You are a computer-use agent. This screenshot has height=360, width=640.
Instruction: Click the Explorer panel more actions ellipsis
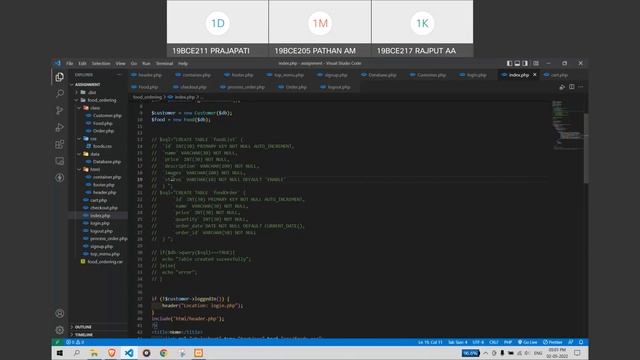coord(120,75)
